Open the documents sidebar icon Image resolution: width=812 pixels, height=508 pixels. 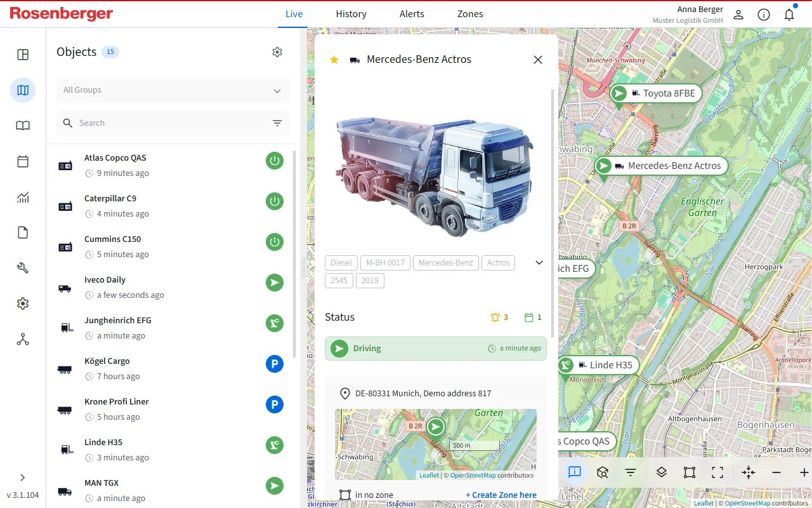tap(23, 232)
